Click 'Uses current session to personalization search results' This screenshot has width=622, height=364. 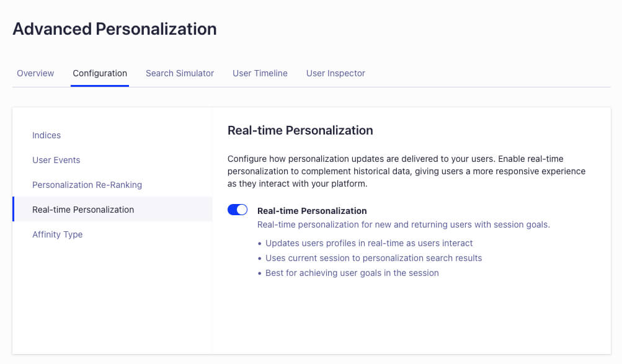(373, 258)
